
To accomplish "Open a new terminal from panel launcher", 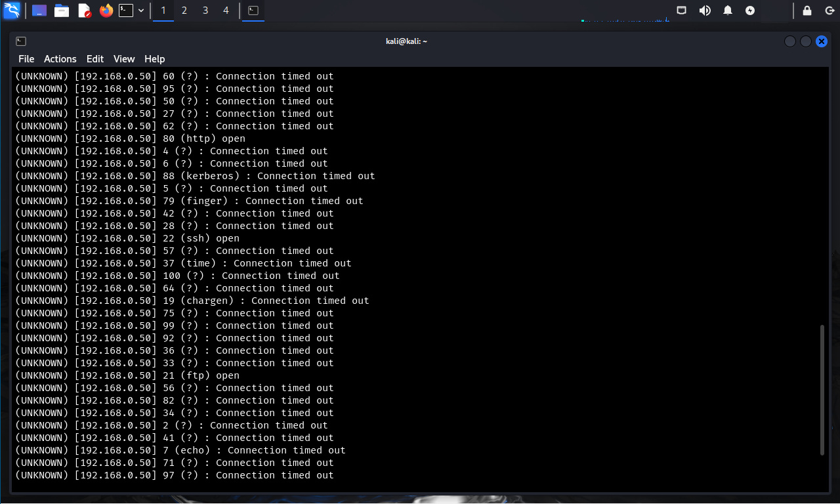I will [125, 10].
